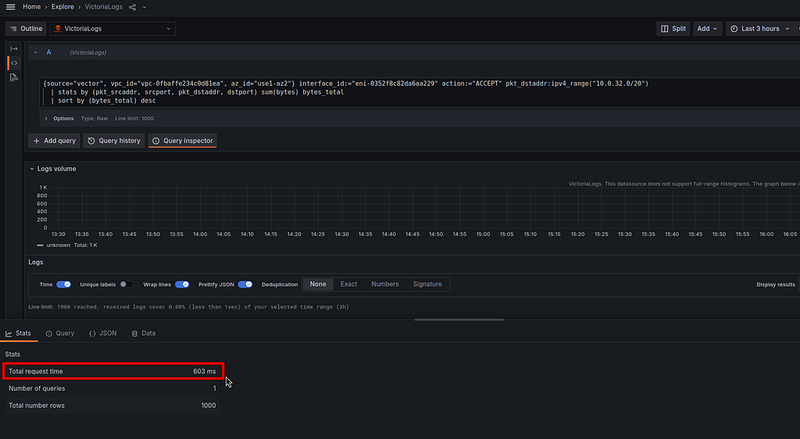Select None deduplication option
The height and width of the screenshot is (439, 800).
tap(318, 284)
